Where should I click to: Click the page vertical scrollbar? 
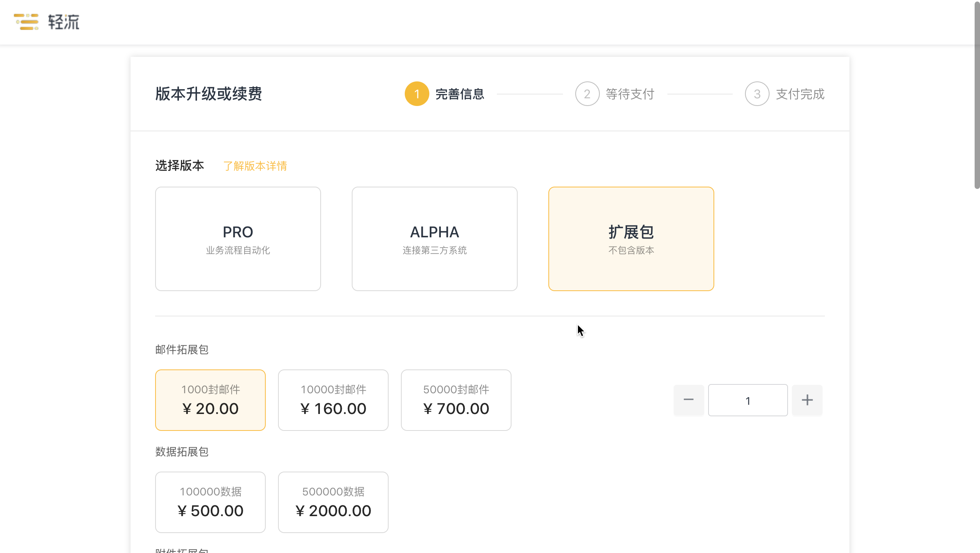[977, 95]
